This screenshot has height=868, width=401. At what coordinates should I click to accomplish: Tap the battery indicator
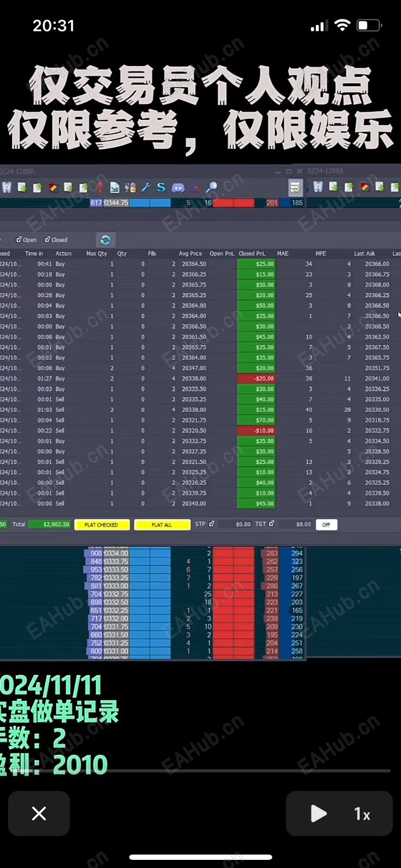369,25
